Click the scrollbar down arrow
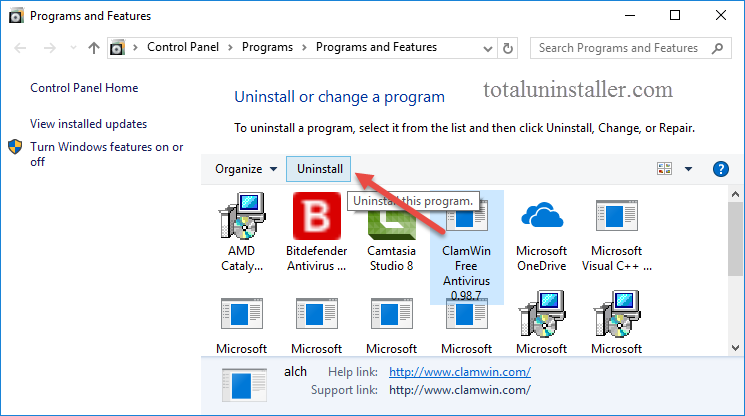The image size is (745, 416). click(x=735, y=348)
